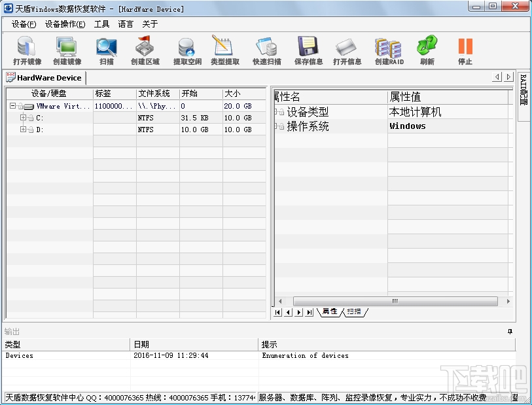The height and width of the screenshot is (405, 532).
Task: Click the lock icon beside 设备类型
Action: pos(281,112)
